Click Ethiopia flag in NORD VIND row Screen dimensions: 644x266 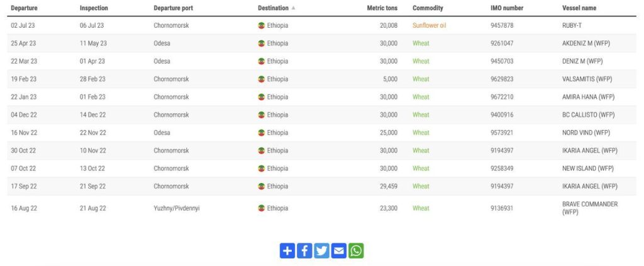[x=261, y=133]
